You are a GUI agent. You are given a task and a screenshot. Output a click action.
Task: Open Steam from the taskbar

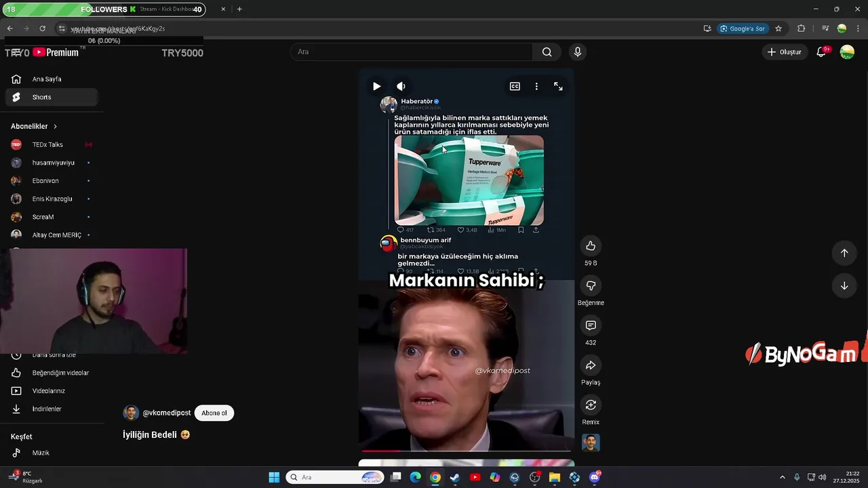[455, 477]
